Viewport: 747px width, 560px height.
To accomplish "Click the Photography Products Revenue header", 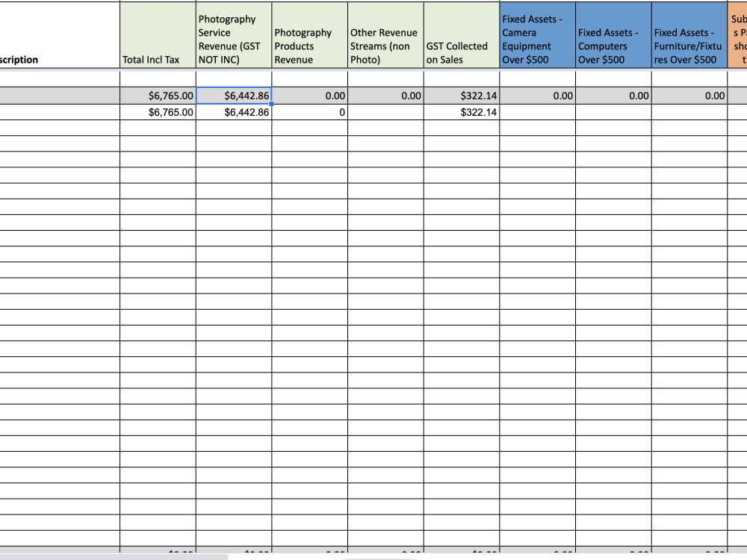I will (x=308, y=45).
